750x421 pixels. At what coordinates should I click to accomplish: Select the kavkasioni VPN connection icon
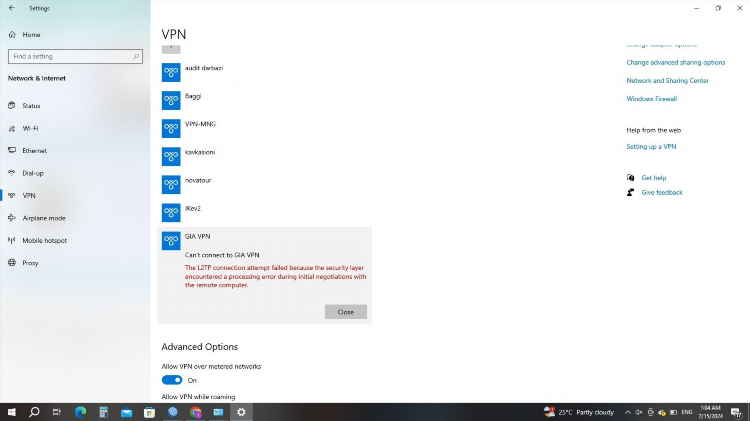(171, 156)
